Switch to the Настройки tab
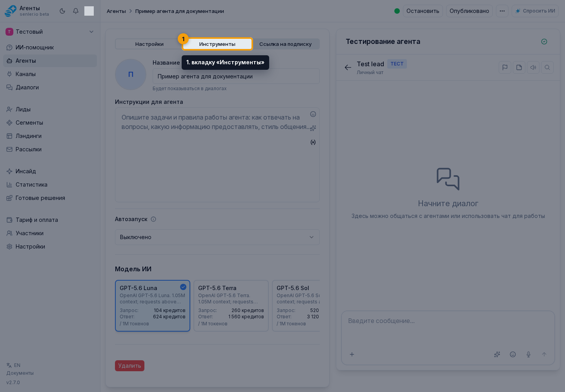The image size is (565, 392). 149,44
